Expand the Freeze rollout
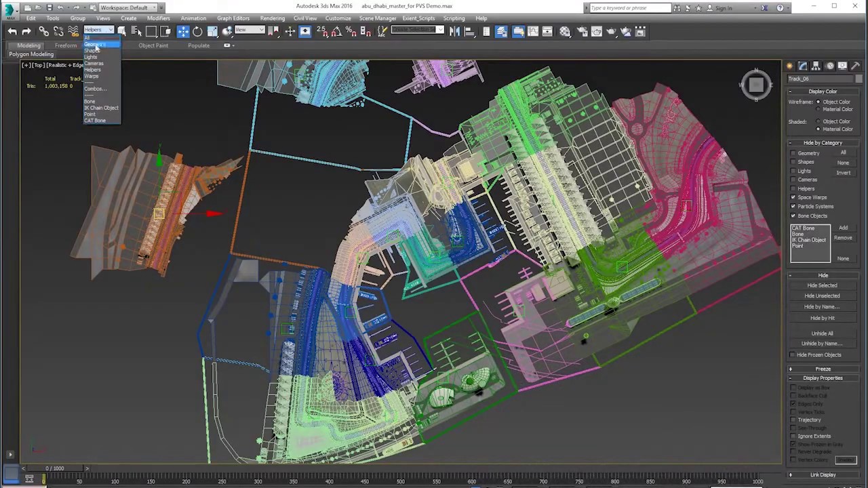Screen dimensions: 868x488 823,369
